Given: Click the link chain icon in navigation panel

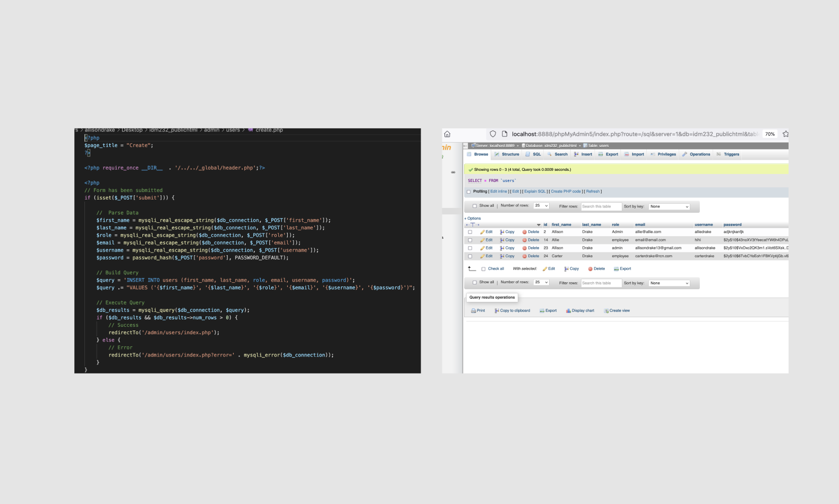Looking at the screenshot, I should pyautogui.click(x=453, y=172).
